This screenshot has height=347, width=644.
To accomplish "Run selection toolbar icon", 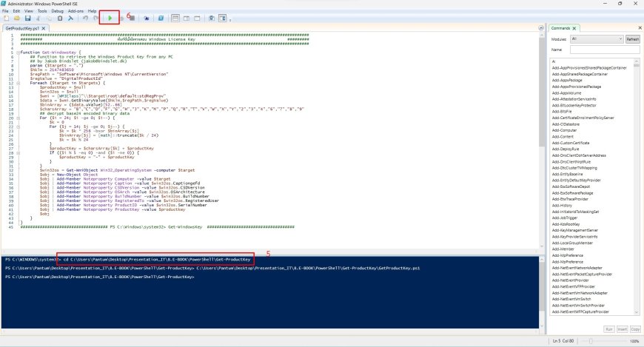I will click(x=121, y=18).
